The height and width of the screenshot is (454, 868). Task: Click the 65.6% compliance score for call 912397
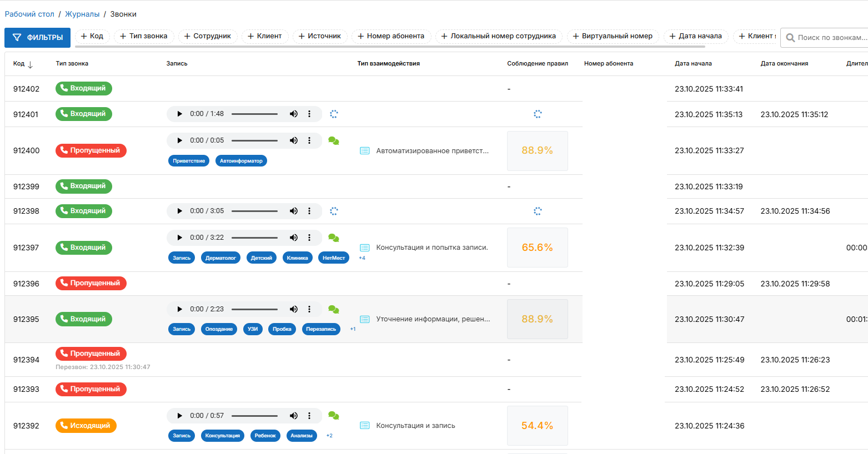537,248
